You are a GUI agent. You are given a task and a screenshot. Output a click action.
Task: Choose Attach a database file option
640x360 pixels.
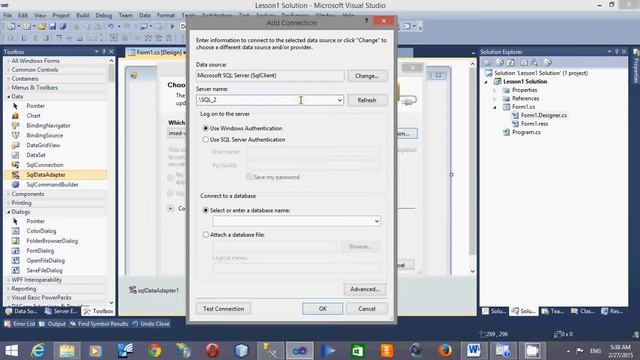[206, 235]
